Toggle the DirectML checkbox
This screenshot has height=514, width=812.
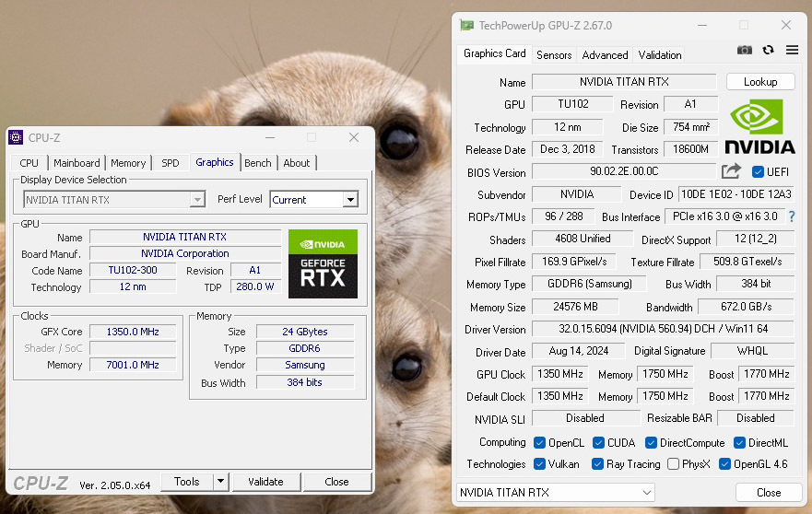739,442
